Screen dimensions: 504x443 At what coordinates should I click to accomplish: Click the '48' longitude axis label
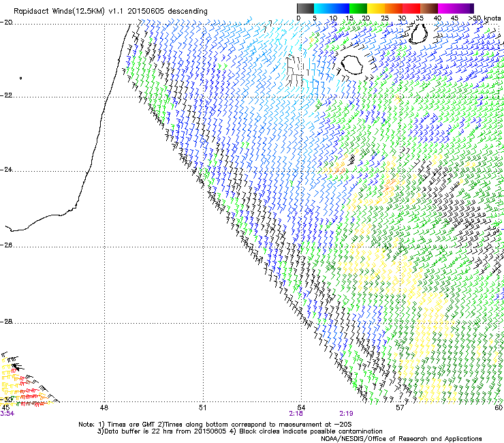point(104,408)
